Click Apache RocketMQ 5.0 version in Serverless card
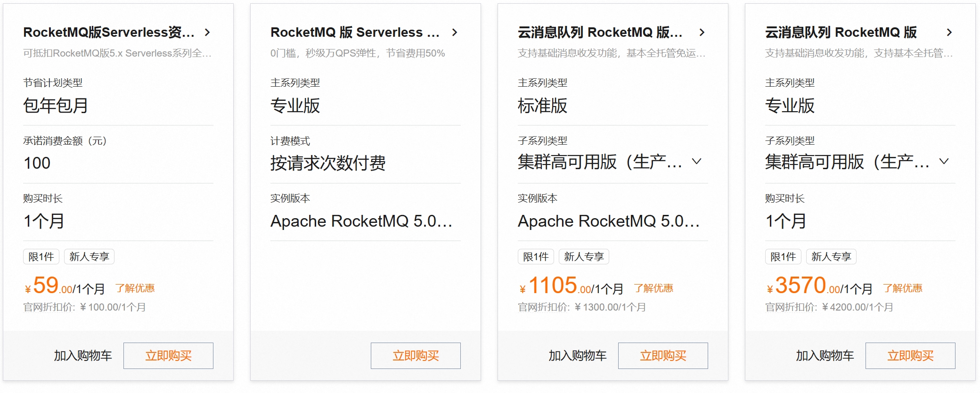Viewport: 980px width, 393px height. point(361,221)
